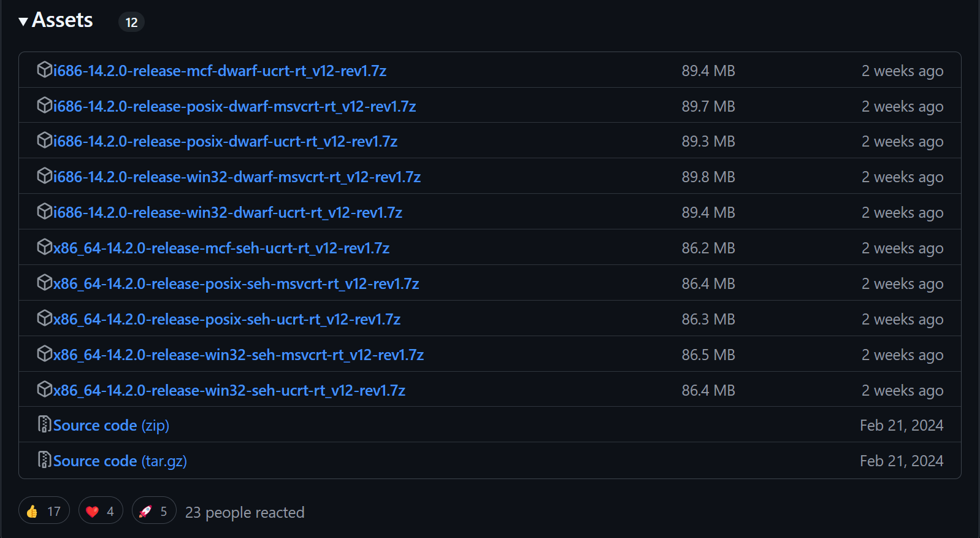The height and width of the screenshot is (538, 980).
Task: Collapse the Assets section triangle
Action: click(23, 22)
